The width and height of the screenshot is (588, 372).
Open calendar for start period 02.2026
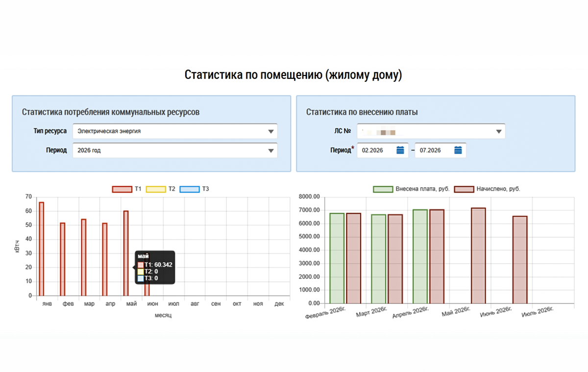coord(400,150)
